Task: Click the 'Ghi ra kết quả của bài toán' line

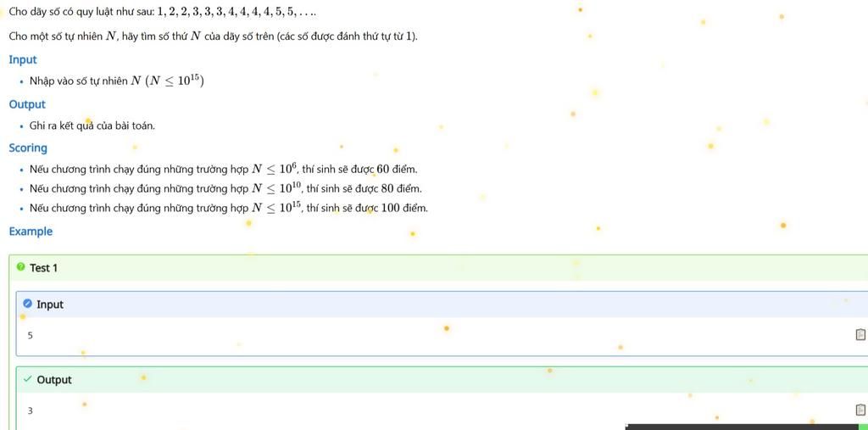Action: click(x=92, y=126)
